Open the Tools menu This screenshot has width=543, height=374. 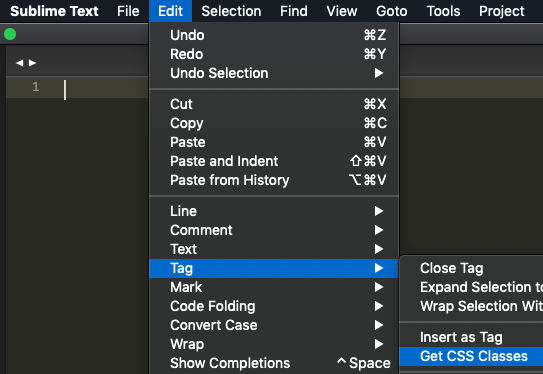click(443, 11)
